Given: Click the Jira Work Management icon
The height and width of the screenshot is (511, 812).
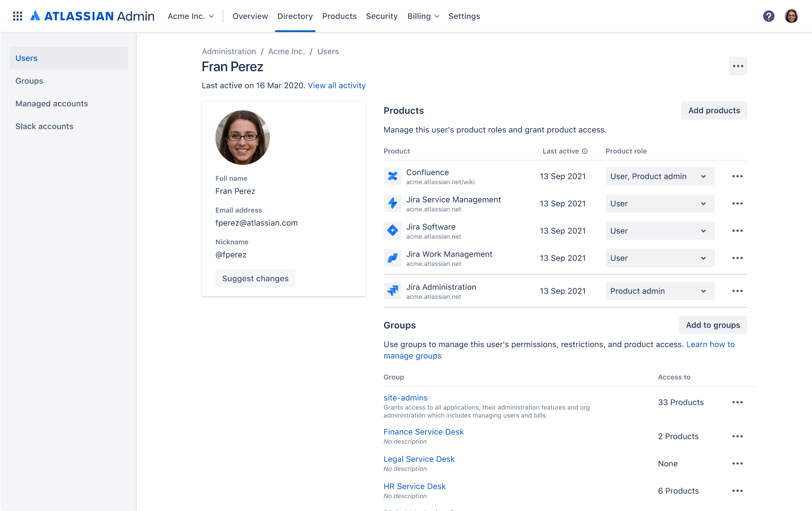Looking at the screenshot, I should click(393, 258).
